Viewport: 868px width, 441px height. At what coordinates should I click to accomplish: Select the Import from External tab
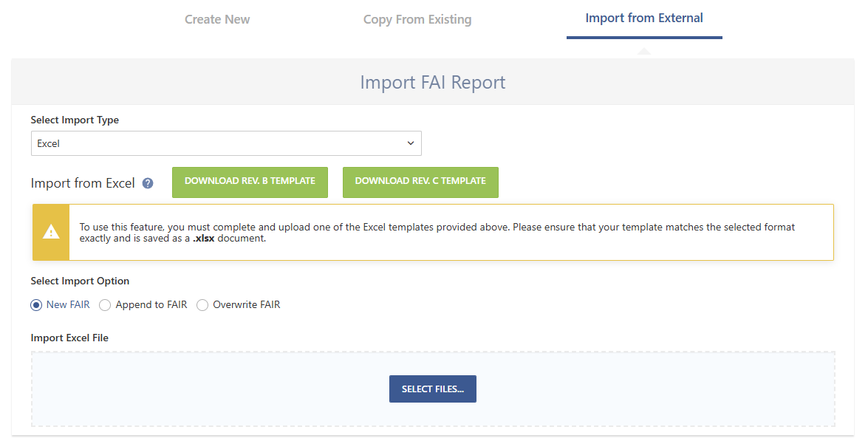click(644, 18)
